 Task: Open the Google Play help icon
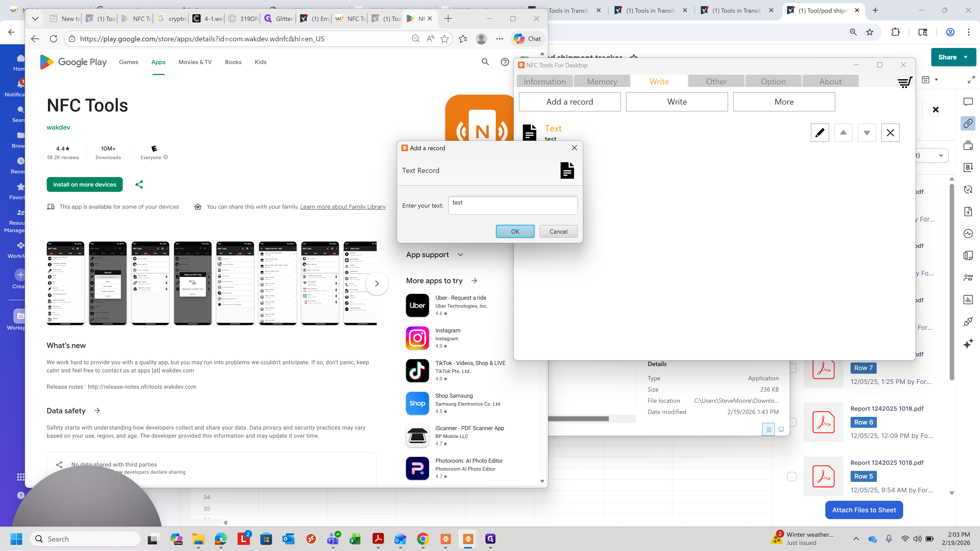pyautogui.click(x=505, y=62)
